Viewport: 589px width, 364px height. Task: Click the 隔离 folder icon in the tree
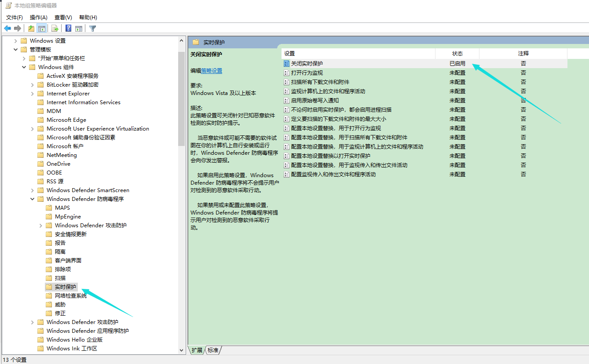(49, 252)
